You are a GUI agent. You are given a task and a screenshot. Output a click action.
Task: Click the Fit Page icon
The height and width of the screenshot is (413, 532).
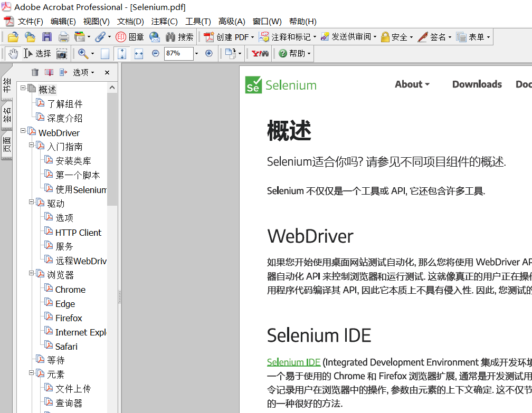tap(122, 54)
